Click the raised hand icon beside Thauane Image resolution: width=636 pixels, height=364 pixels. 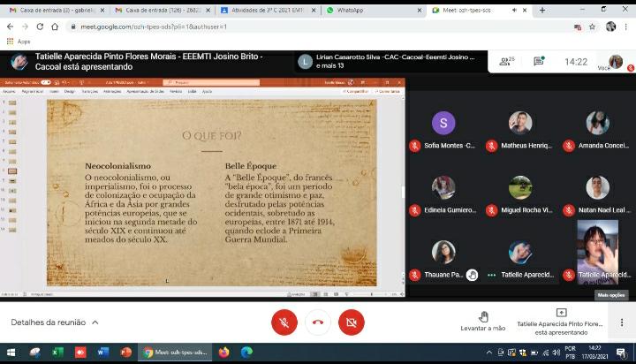click(472, 275)
